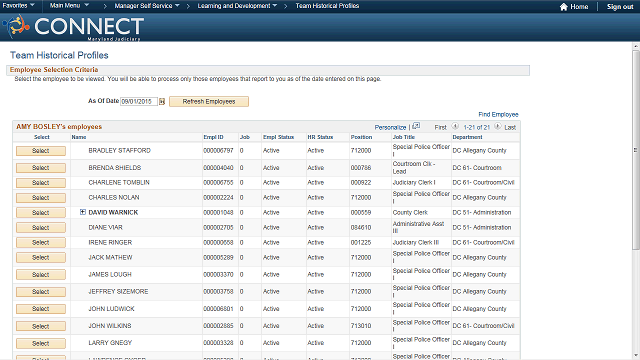The height and width of the screenshot is (360, 640).
Task: Select employee BRADLEY STAFFORD
Action: (41, 151)
